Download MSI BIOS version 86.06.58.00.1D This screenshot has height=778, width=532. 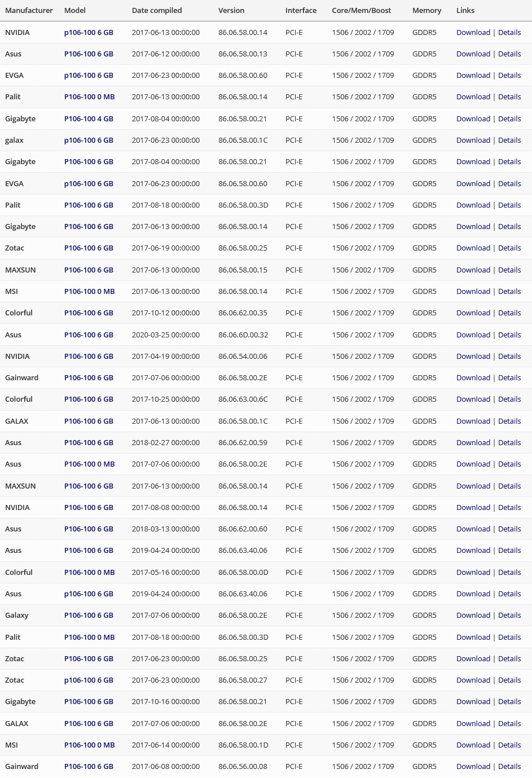pos(473,745)
